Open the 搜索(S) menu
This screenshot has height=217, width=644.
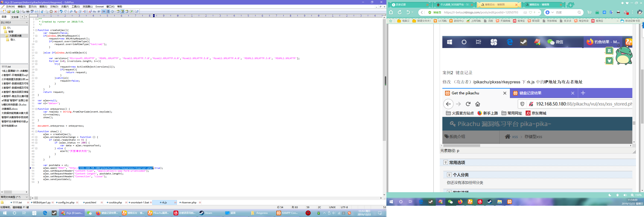(x=43, y=6)
